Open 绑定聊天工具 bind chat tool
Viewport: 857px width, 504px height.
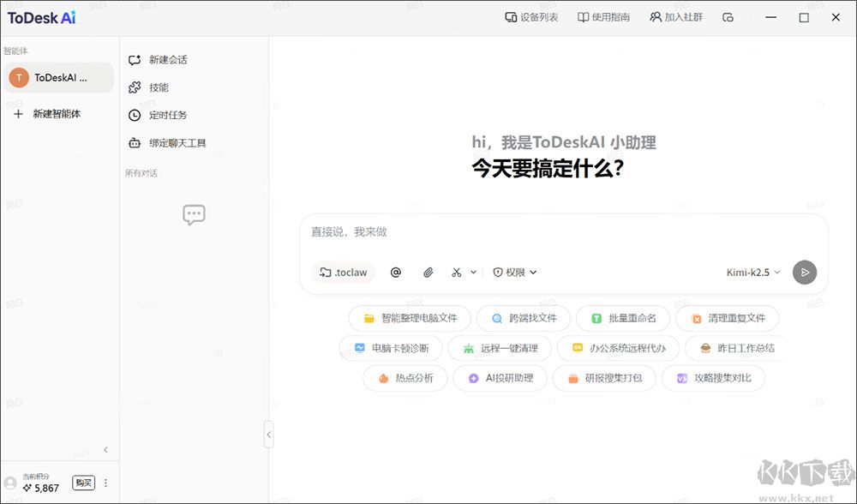(x=167, y=143)
